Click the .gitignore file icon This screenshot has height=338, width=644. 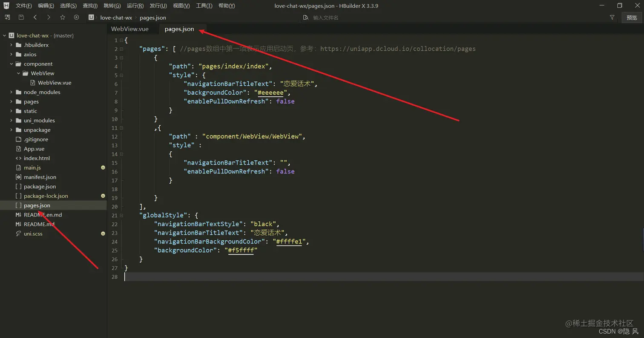(18, 139)
